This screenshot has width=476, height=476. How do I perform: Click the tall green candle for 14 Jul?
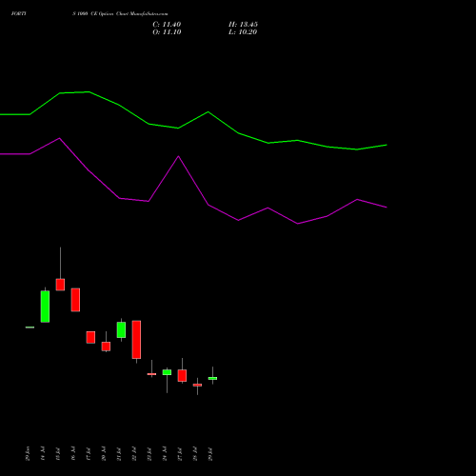click(x=45, y=307)
